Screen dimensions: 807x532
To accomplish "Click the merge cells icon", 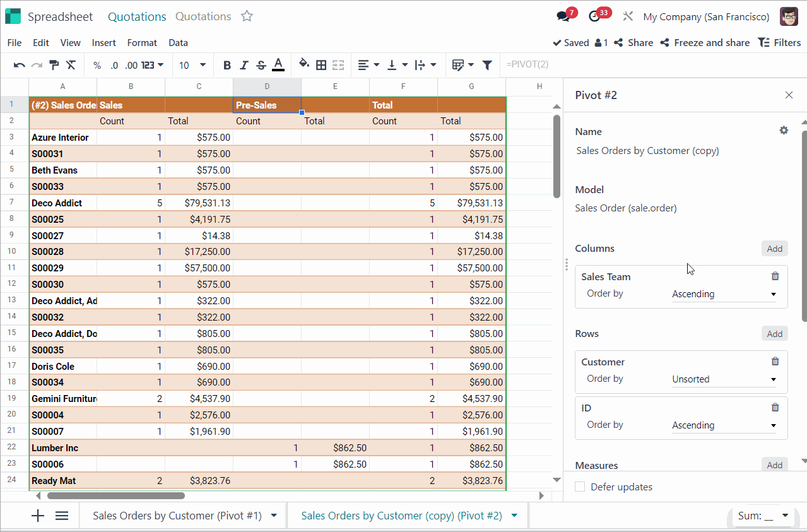I will 338,65.
